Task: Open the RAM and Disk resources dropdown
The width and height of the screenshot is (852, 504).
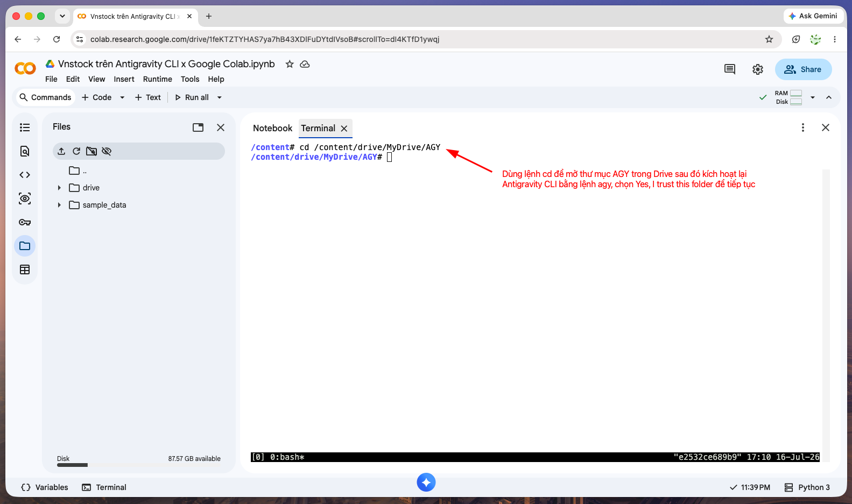Action: click(813, 97)
